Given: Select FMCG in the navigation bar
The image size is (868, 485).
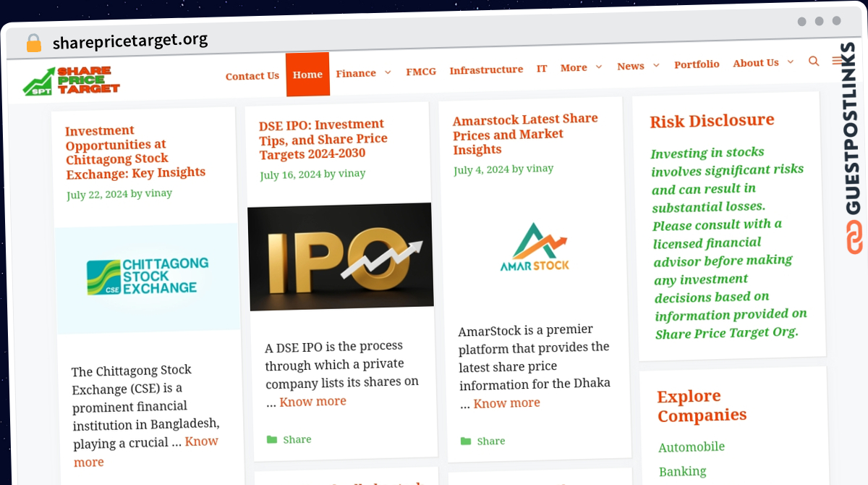Looking at the screenshot, I should (421, 72).
